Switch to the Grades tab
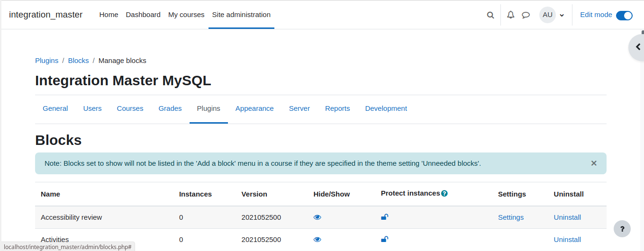 [170, 108]
